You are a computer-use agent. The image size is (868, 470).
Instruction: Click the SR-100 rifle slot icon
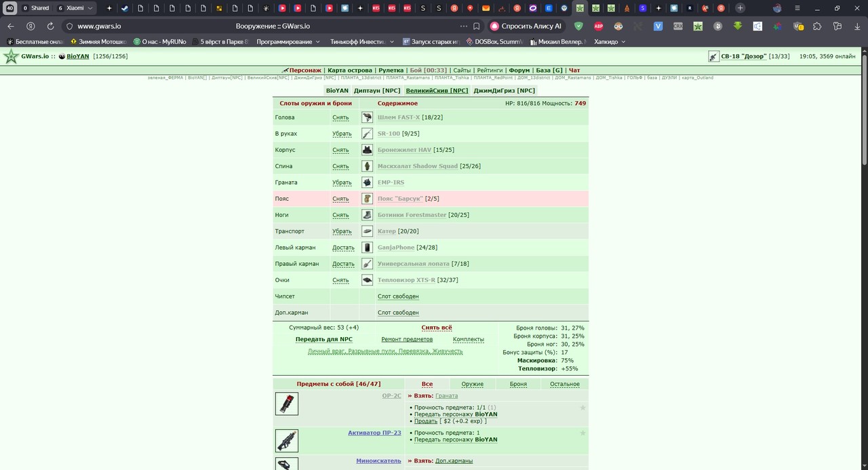(367, 134)
